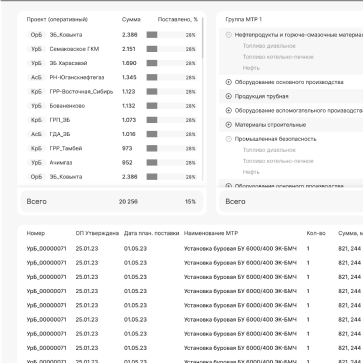Sort table by Наименование МТР header

211,233
